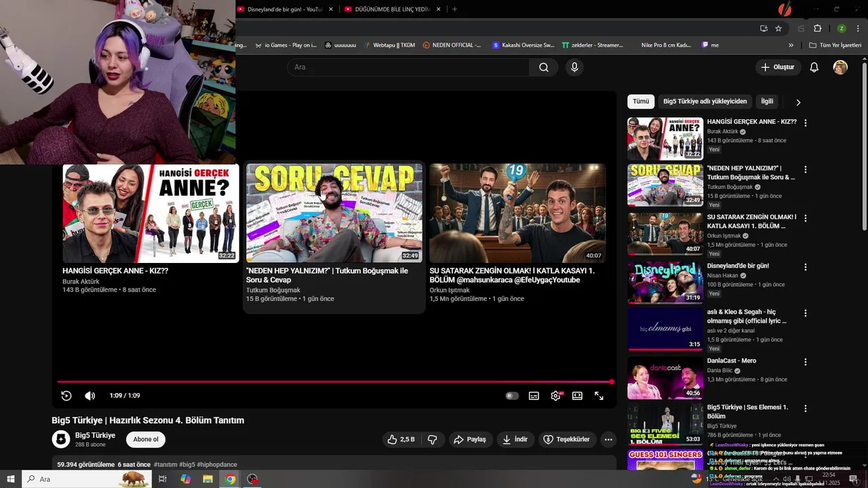Open YouTube notifications bell
The height and width of the screenshot is (488, 868).
(814, 67)
